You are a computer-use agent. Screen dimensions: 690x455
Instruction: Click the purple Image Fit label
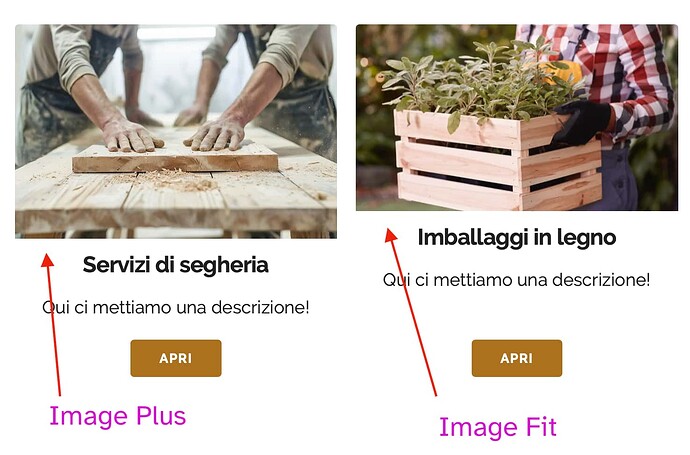point(498,427)
